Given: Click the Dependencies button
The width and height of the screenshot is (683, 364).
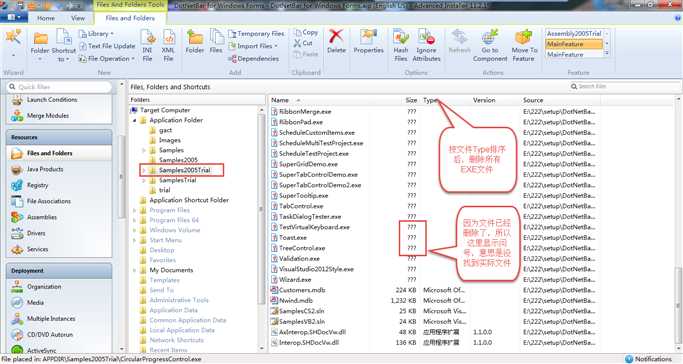Looking at the screenshot, I should click(x=254, y=58).
